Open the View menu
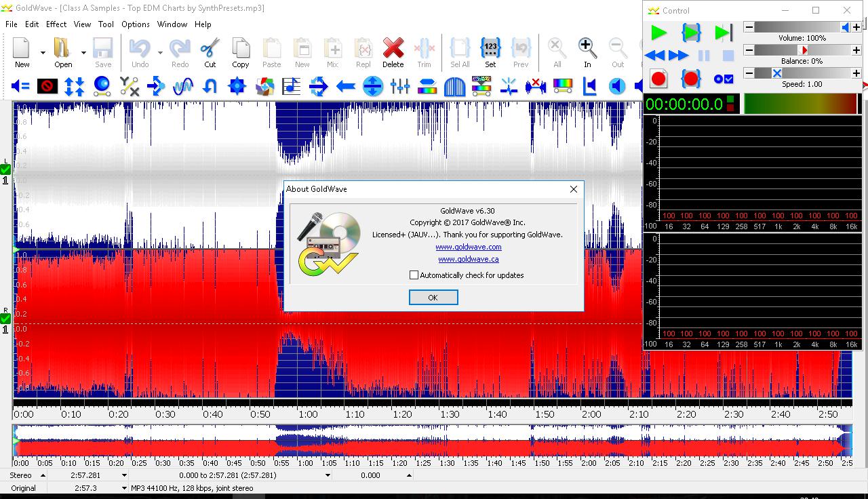This screenshot has width=868, height=499. click(x=82, y=24)
